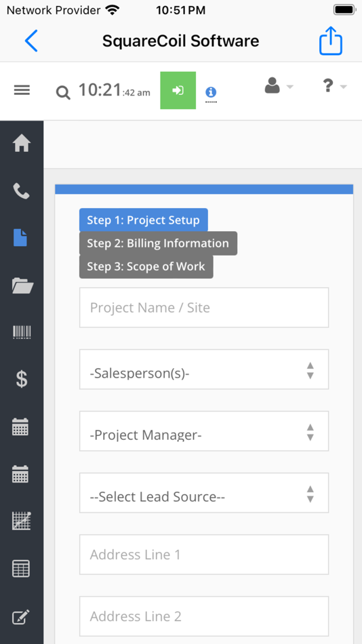
Task: Tap the green clock-in button
Action: (178, 90)
